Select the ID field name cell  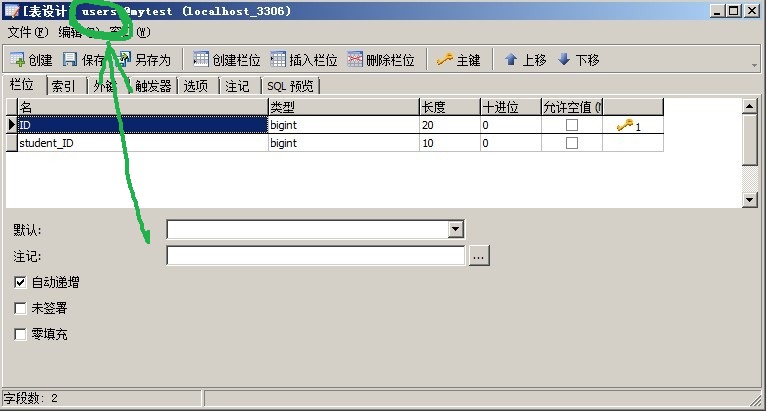[x=143, y=125]
